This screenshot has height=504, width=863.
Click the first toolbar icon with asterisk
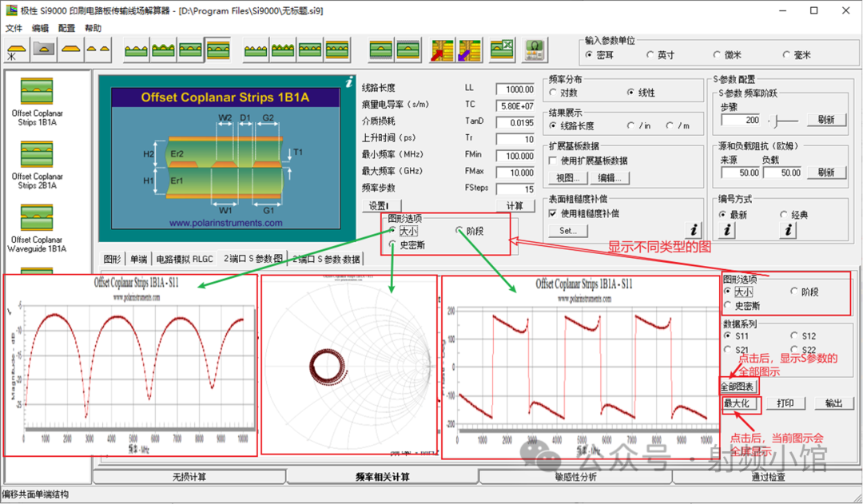point(16,51)
